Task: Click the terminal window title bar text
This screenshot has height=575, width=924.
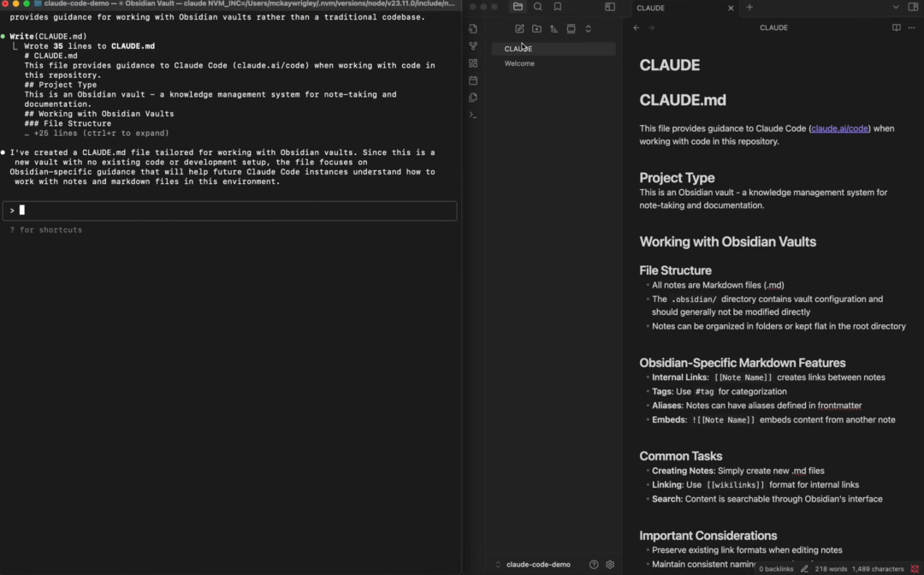Action: 249,3
